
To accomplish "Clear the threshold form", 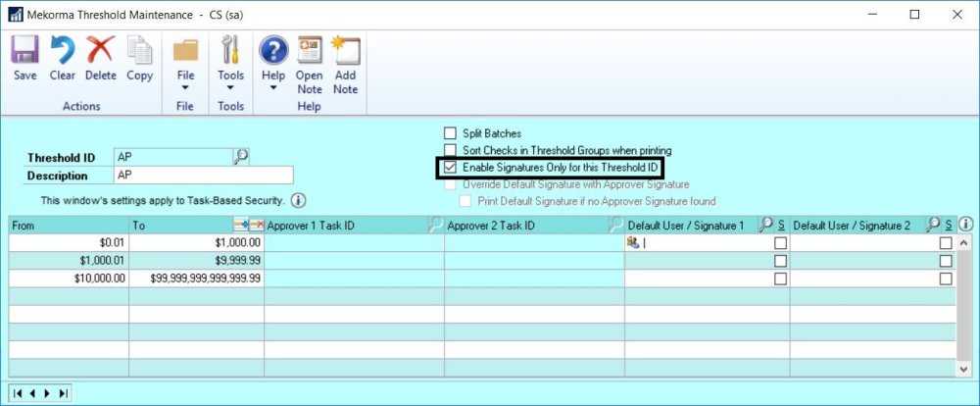I will tap(63, 58).
